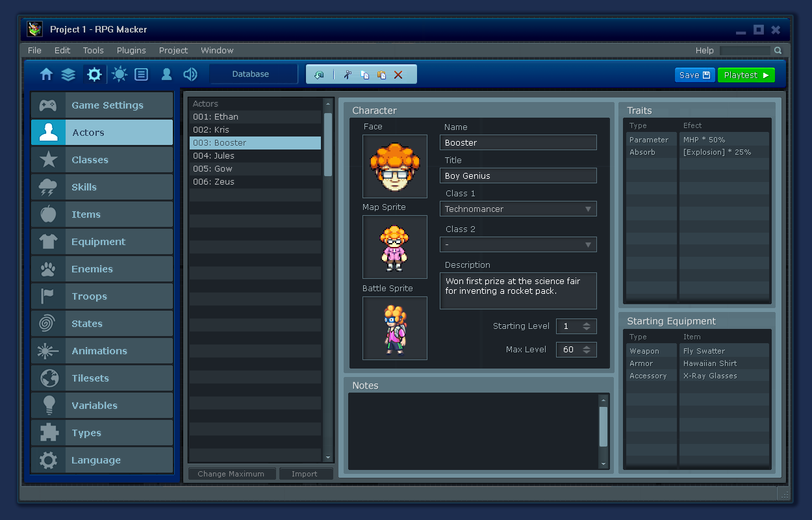812x520 pixels.
Task: Open the Classes category
Action: coord(102,160)
